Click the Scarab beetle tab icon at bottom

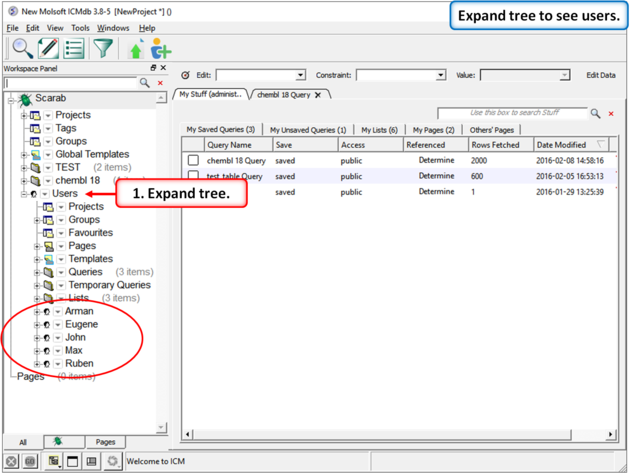pyautogui.click(x=58, y=441)
